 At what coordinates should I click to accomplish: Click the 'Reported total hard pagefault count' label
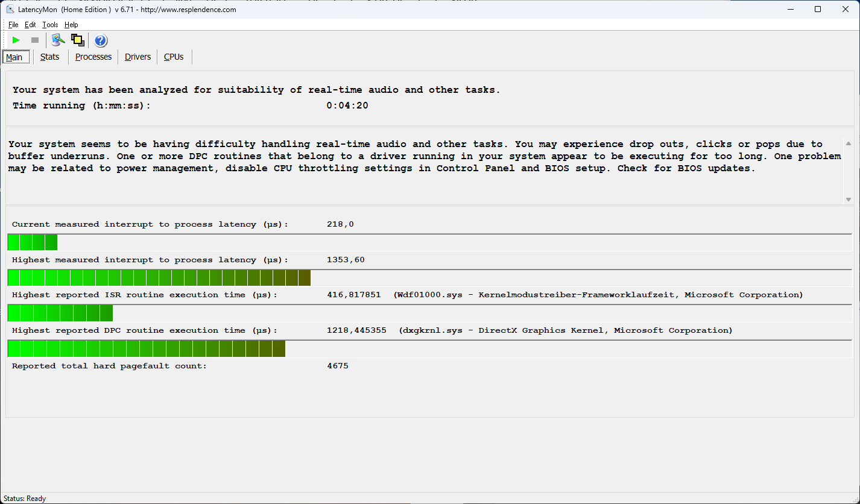pyautogui.click(x=109, y=366)
